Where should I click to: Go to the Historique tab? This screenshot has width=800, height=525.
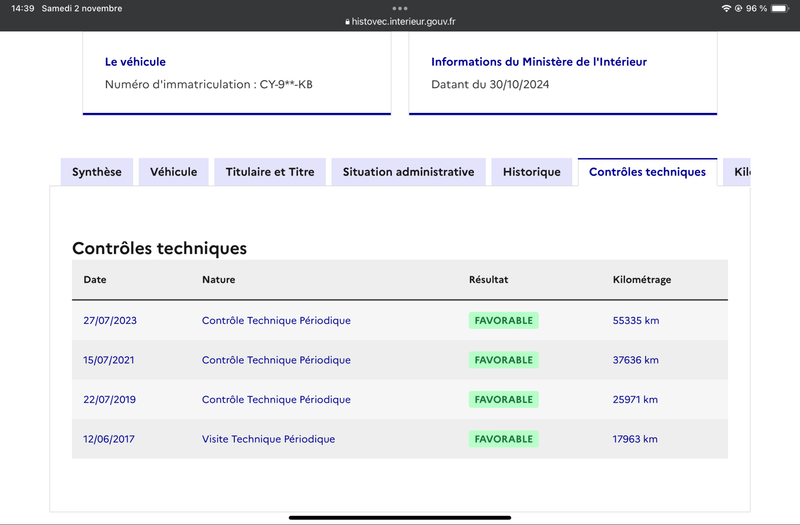(x=532, y=172)
